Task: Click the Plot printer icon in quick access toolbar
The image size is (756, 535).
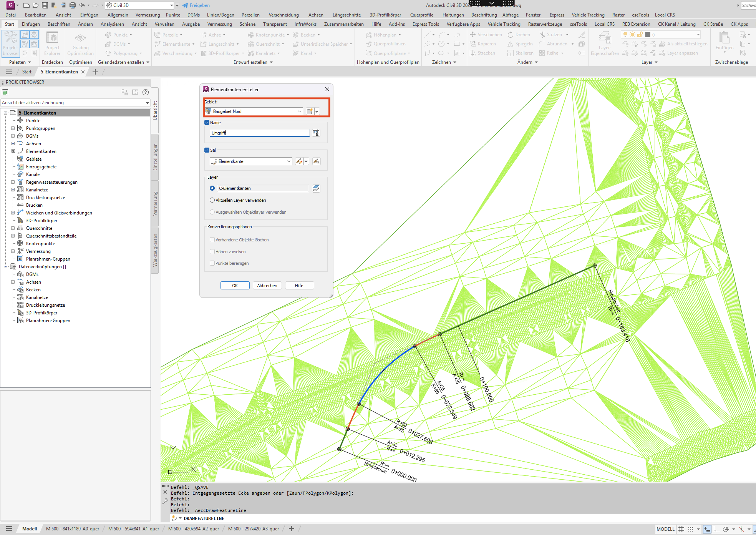Action: pyautogui.click(x=73, y=5)
